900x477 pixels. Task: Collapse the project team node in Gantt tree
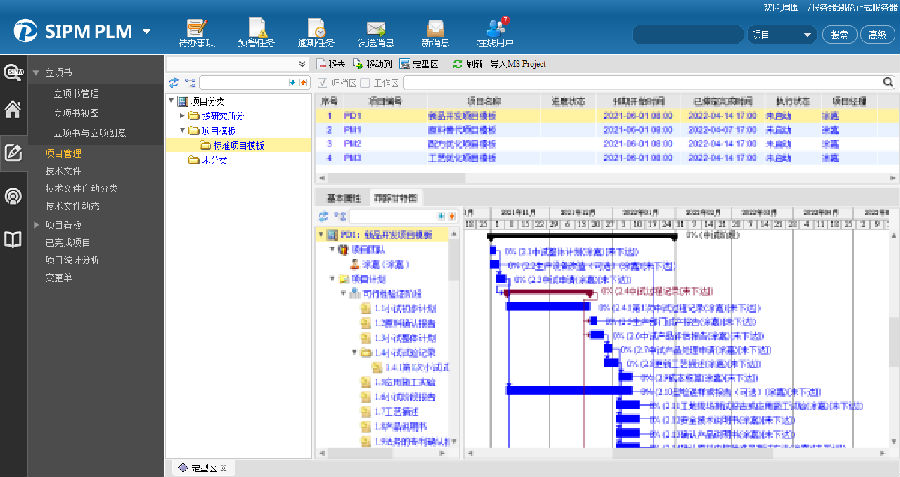(332, 249)
